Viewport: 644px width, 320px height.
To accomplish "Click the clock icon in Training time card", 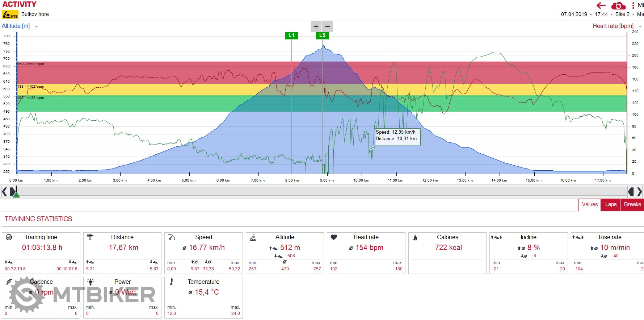I will 9,237.
